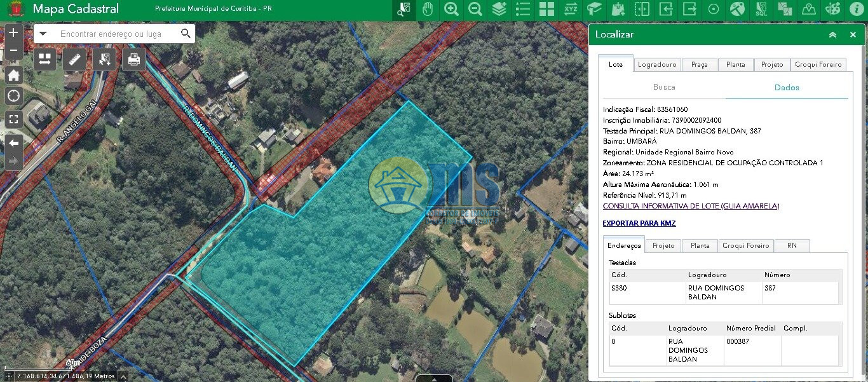868x382 pixels.
Task: Open the lower Planta tab
Action: [x=700, y=246]
